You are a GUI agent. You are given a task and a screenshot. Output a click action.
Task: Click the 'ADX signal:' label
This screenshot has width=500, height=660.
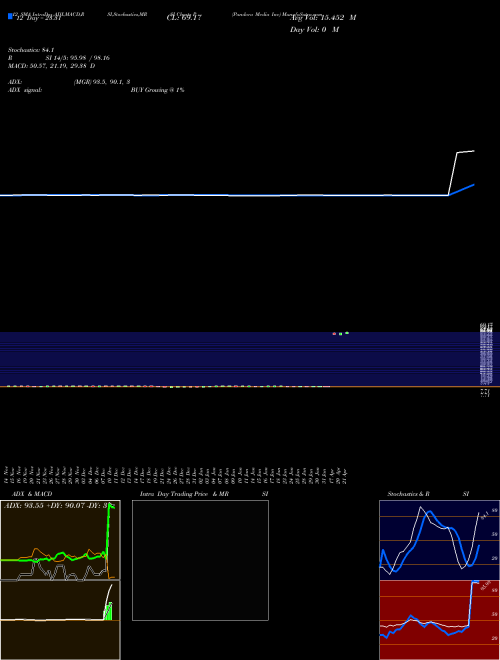pos(25,90)
